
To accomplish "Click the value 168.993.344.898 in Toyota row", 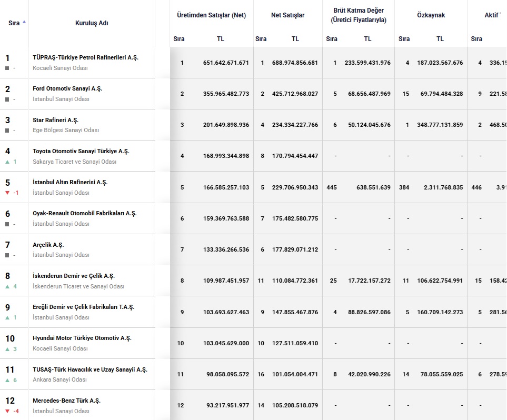I will click(226, 156).
